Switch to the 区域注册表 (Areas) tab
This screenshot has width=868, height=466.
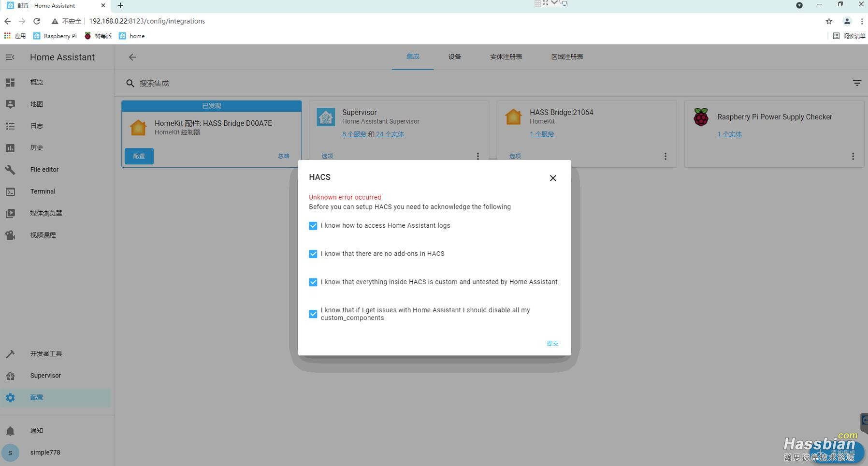click(567, 57)
